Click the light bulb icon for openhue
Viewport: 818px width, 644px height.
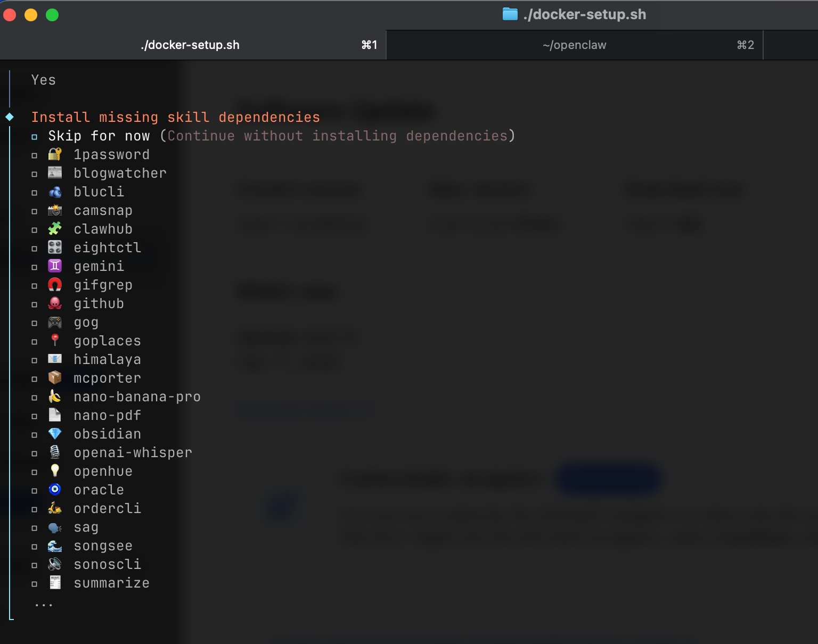coord(55,471)
